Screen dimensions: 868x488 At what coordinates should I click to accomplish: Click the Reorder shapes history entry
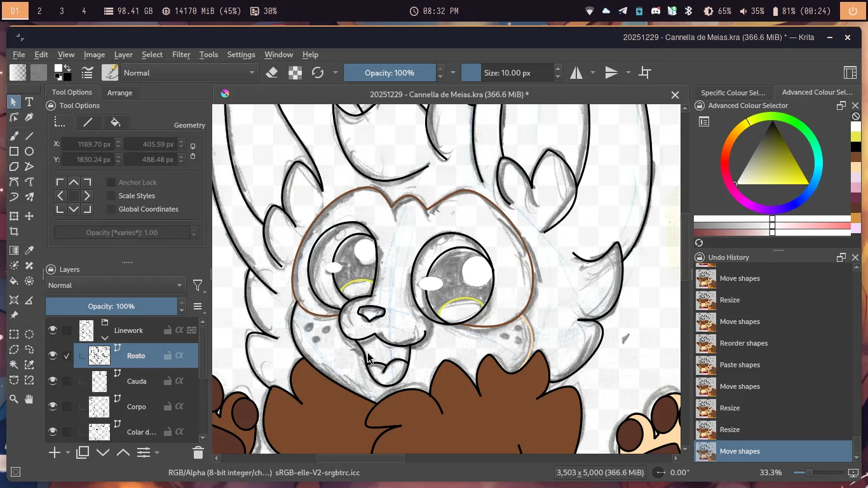click(743, 343)
